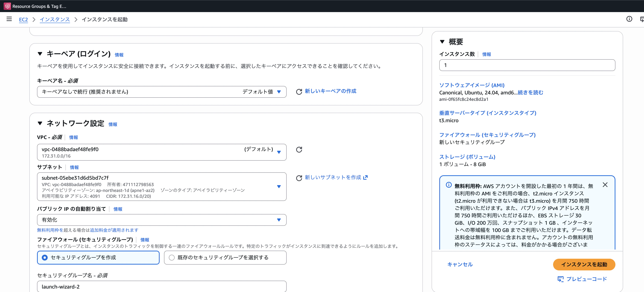Open the navigation hamburger menu
Viewport: 644px width, 292px height.
9,19
